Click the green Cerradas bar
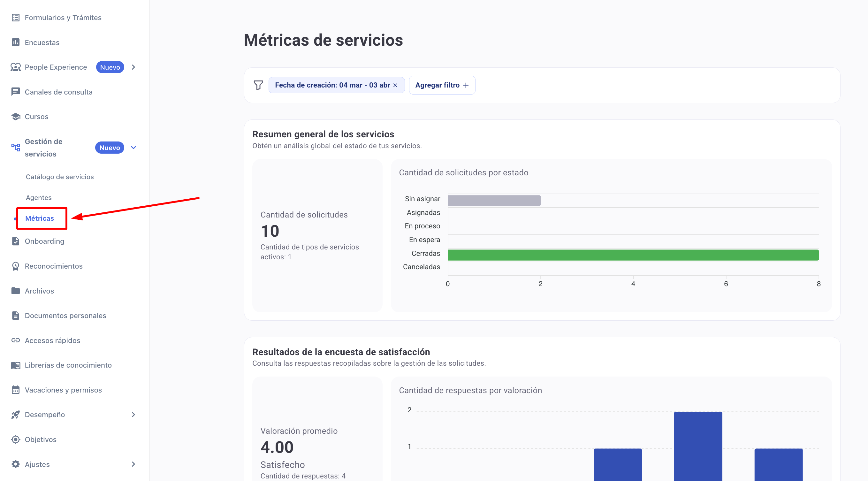The image size is (868, 481). 633,255
